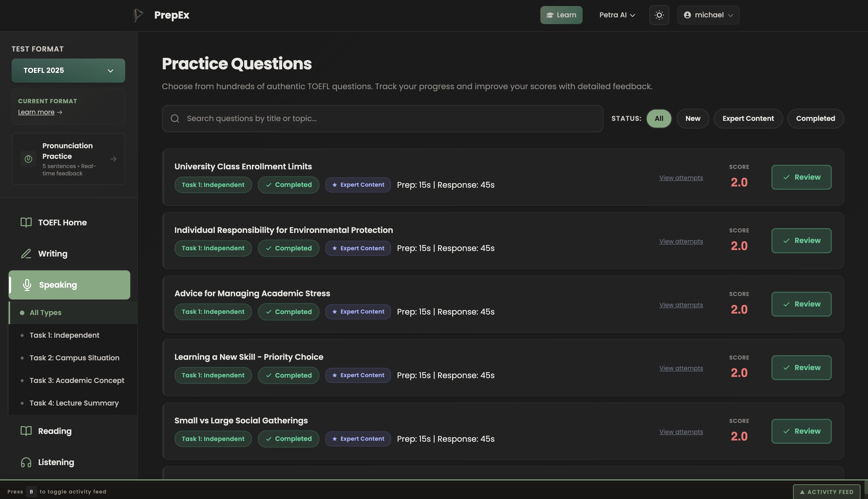
Task: View attempts for Advice for Managing Academic Stress
Action: pyautogui.click(x=681, y=305)
